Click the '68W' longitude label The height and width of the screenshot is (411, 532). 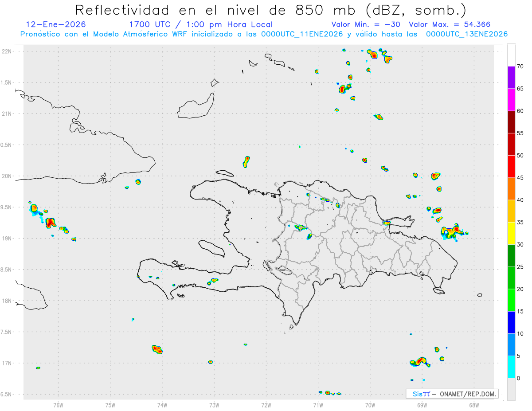(474, 405)
